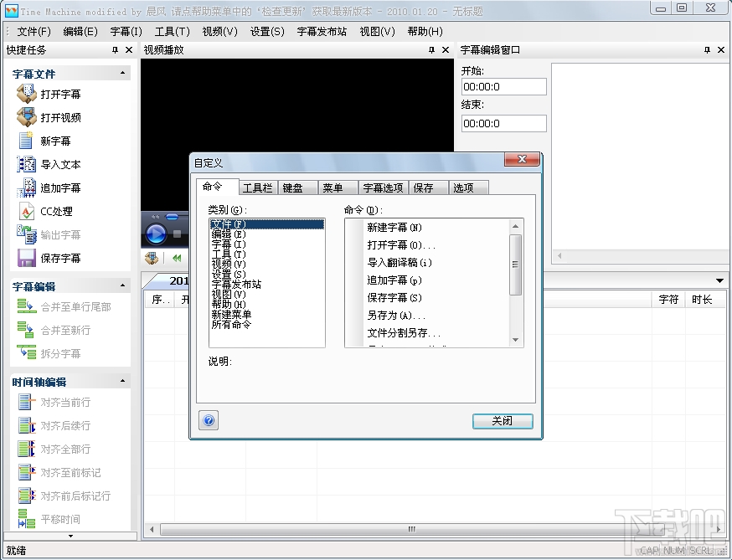The width and height of the screenshot is (732, 560).
Task: Select 新建菜单 in the category list
Action: point(267,314)
